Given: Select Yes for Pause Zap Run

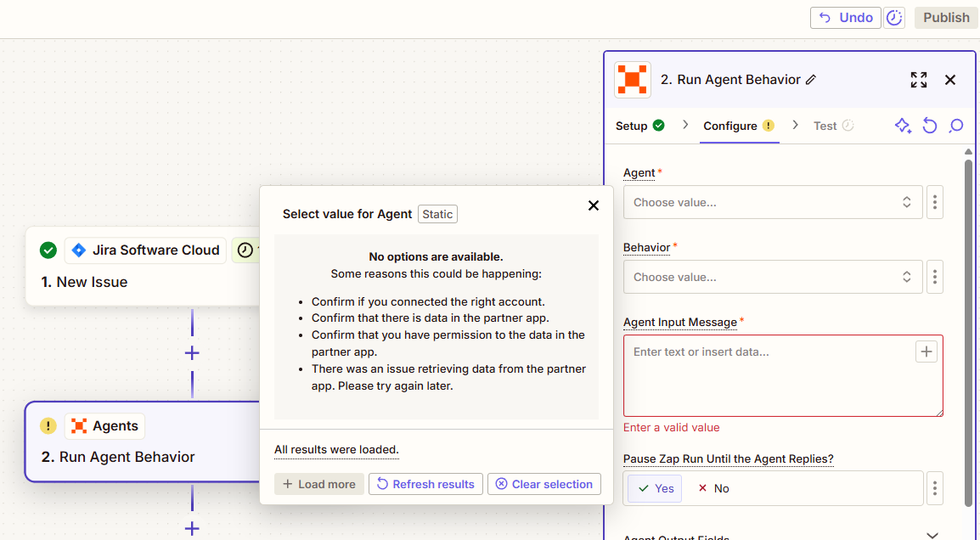Looking at the screenshot, I should (655, 488).
